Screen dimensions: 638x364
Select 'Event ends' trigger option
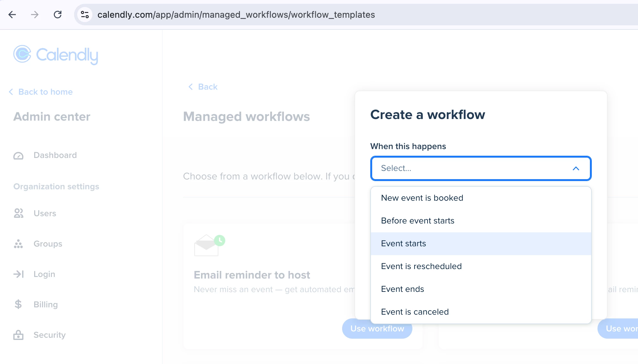402,289
